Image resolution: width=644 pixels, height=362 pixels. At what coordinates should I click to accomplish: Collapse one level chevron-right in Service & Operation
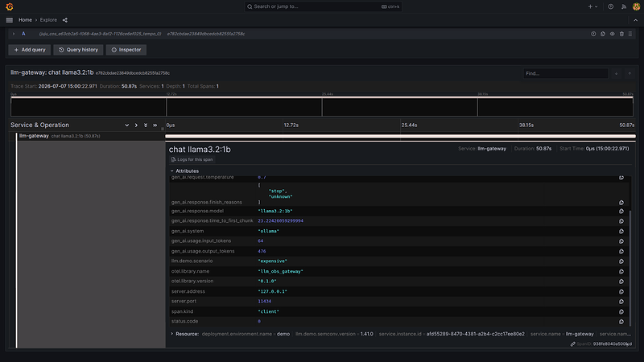point(136,125)
